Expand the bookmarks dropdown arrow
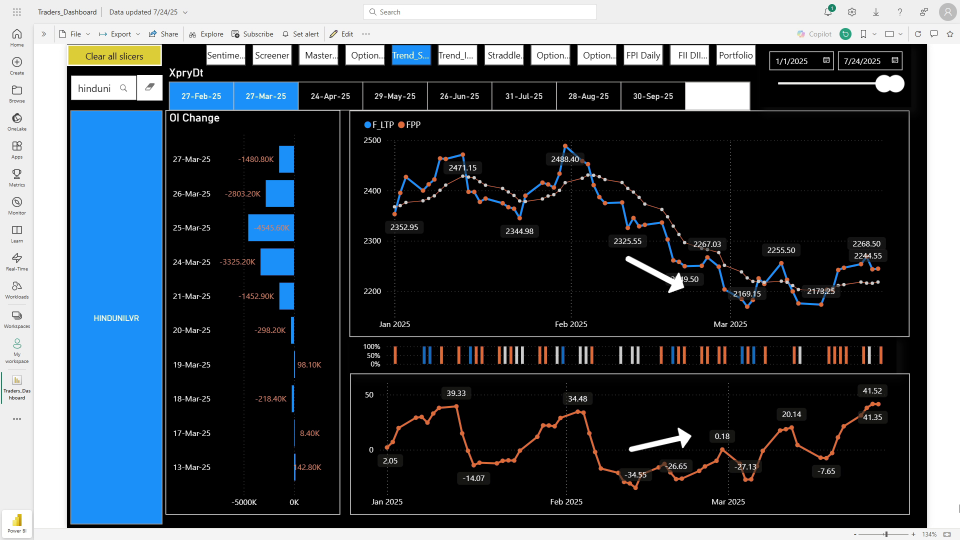This screenshot has height=540, width=960. coord(874,34)
